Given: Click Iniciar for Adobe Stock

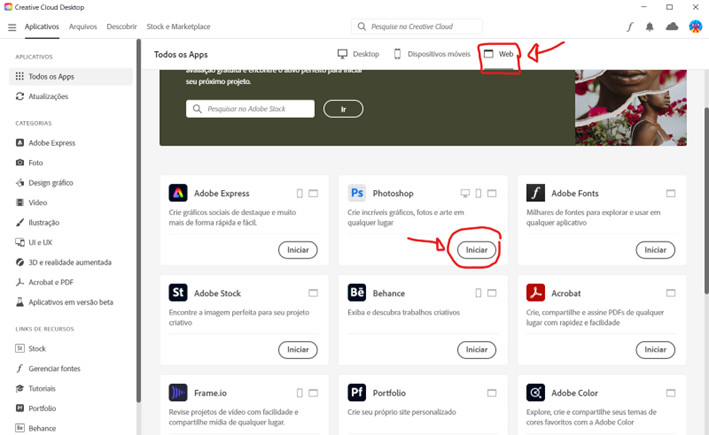Looking at the screenshot, I should pos(298,350).
